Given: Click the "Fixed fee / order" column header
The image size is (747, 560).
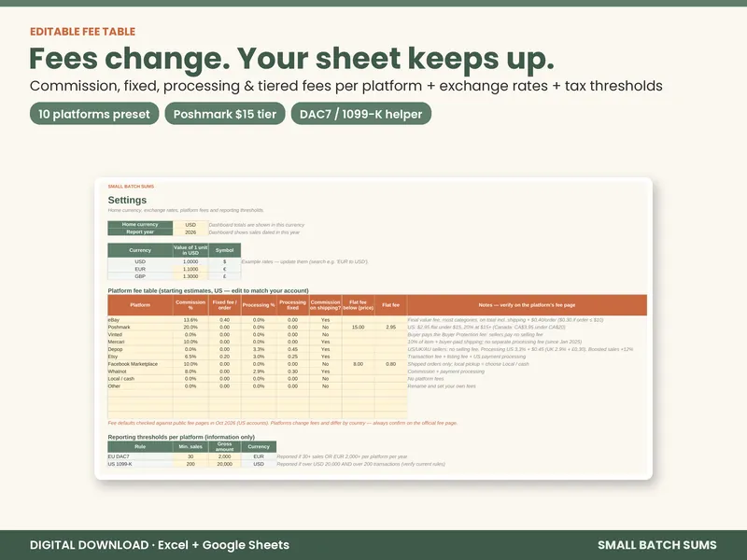Looking at the screenshot, I should pyautogui.click(x=224, y=305).
